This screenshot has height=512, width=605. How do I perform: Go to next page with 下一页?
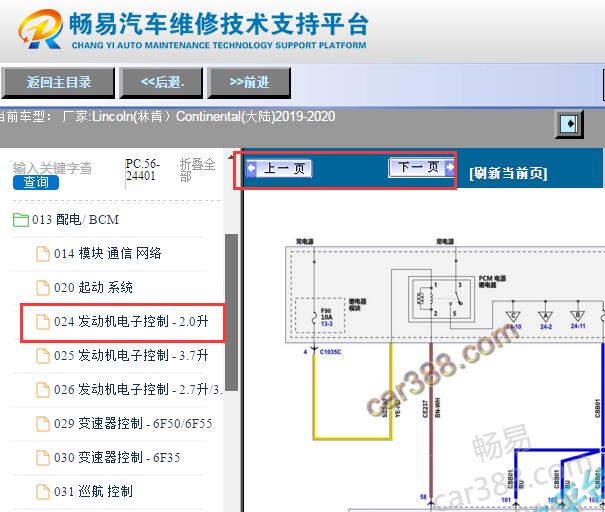coord(421,167)
